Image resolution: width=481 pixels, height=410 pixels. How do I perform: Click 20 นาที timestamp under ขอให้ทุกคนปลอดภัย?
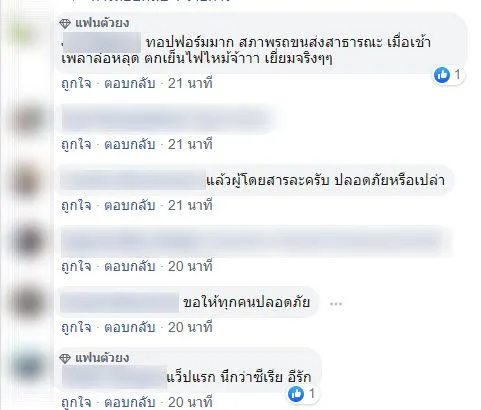(190, 327)
